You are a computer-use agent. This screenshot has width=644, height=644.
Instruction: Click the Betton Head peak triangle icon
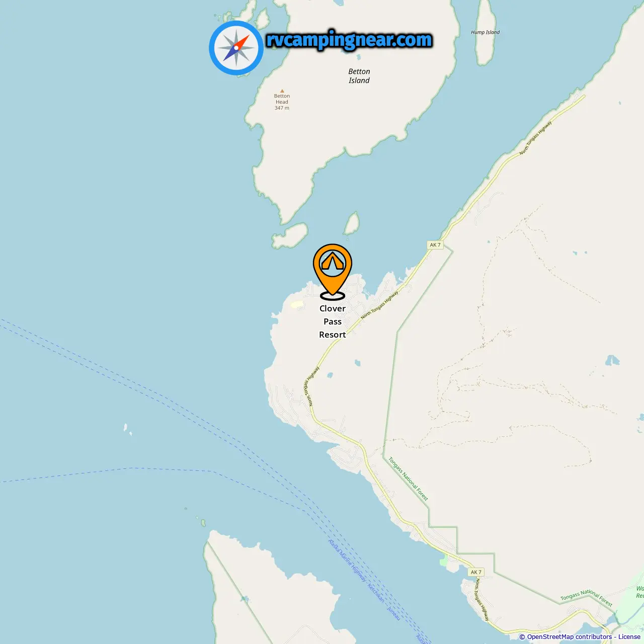point(282,91)
